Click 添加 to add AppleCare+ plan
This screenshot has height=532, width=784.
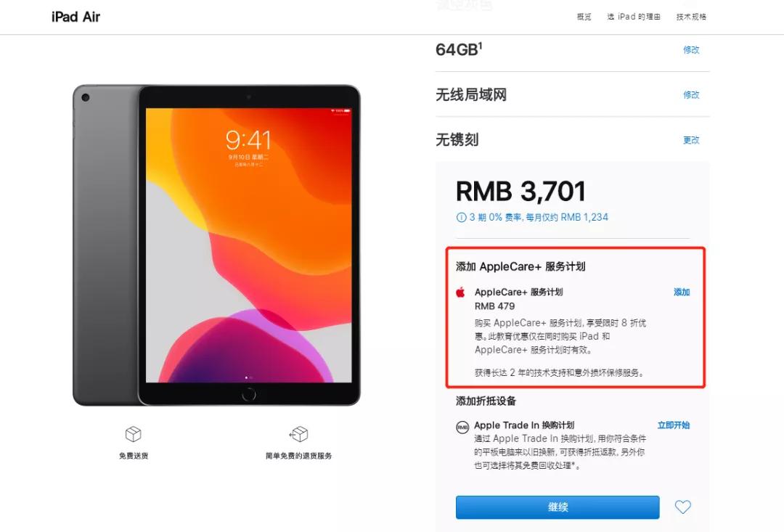[682, 292]
